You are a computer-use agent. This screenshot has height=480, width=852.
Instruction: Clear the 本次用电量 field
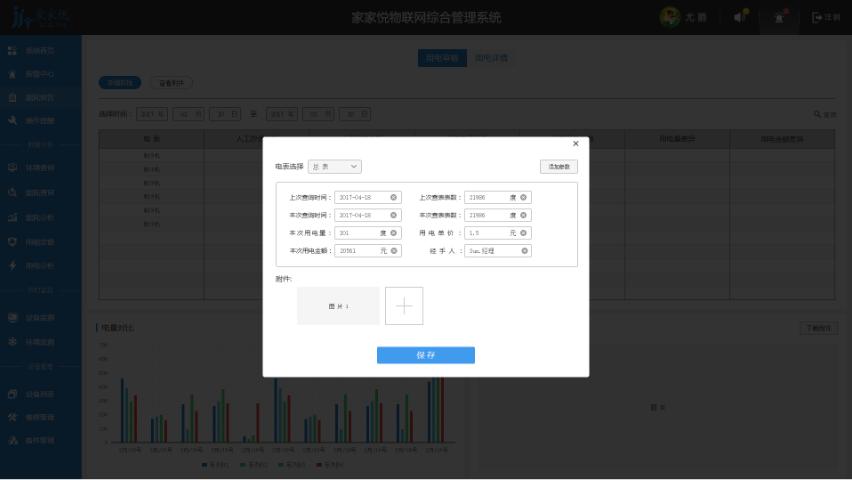tap(393, 233)
